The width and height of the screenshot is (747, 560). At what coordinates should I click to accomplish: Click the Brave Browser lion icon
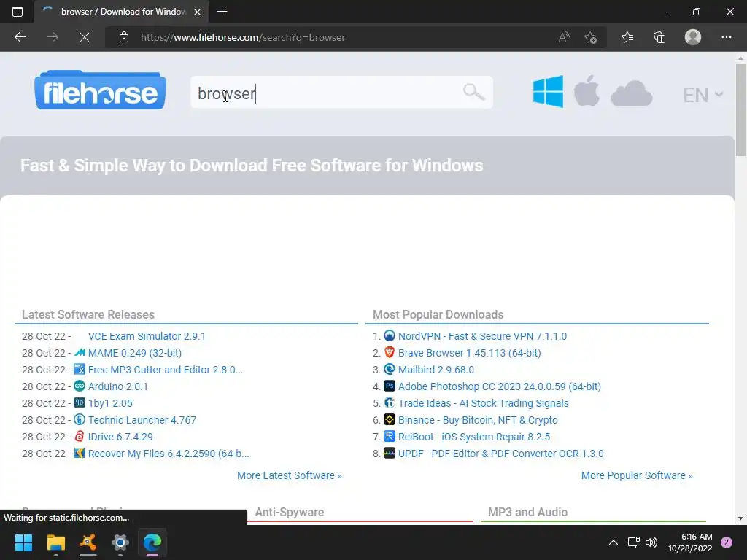390,352
